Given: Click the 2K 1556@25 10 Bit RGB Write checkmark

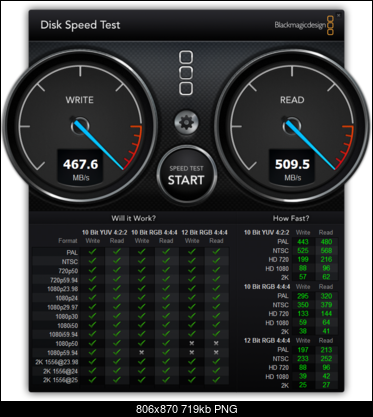Looking at the screenshot, I should coord(142,379).
